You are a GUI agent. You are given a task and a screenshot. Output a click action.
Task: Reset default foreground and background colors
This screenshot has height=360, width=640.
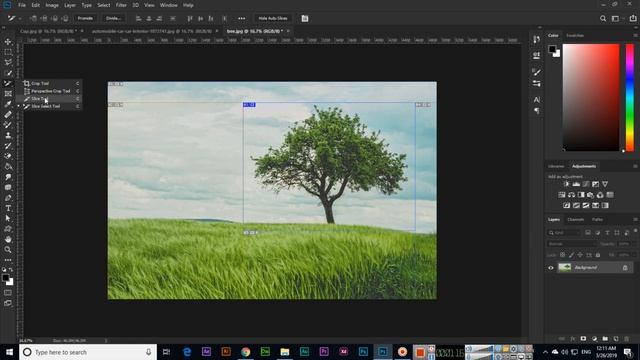point(4,270)
